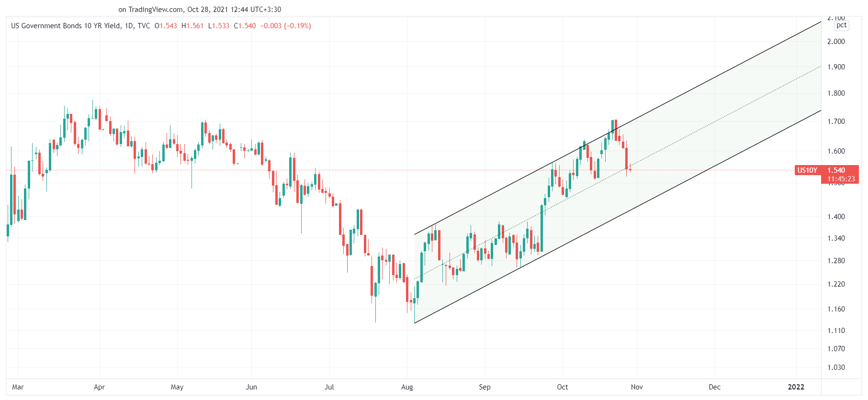Click the 1.070 price axis label

[836, 349]
